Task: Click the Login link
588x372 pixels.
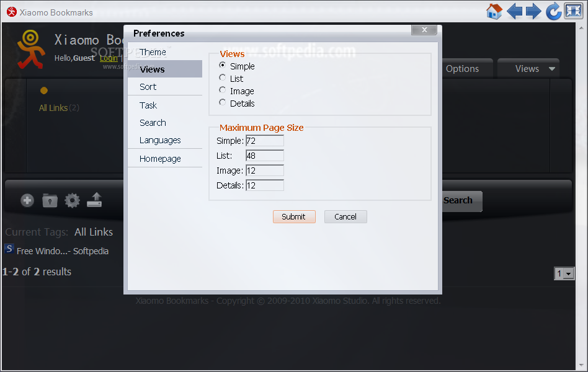Action: pyautogui.click(x=109, y=58)
